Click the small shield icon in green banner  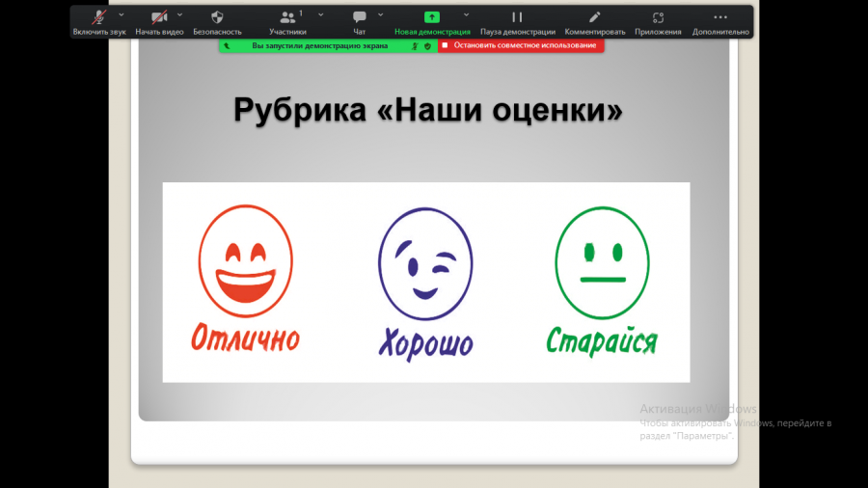coord(427,46)
